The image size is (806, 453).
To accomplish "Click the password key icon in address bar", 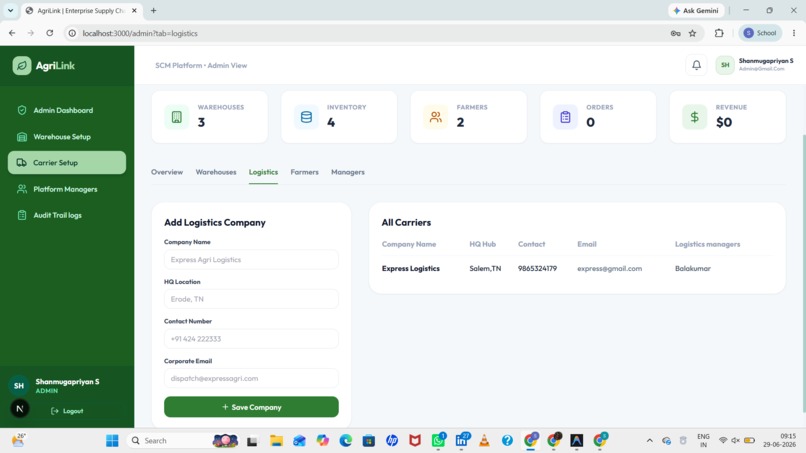I will [x=675, y=33].
